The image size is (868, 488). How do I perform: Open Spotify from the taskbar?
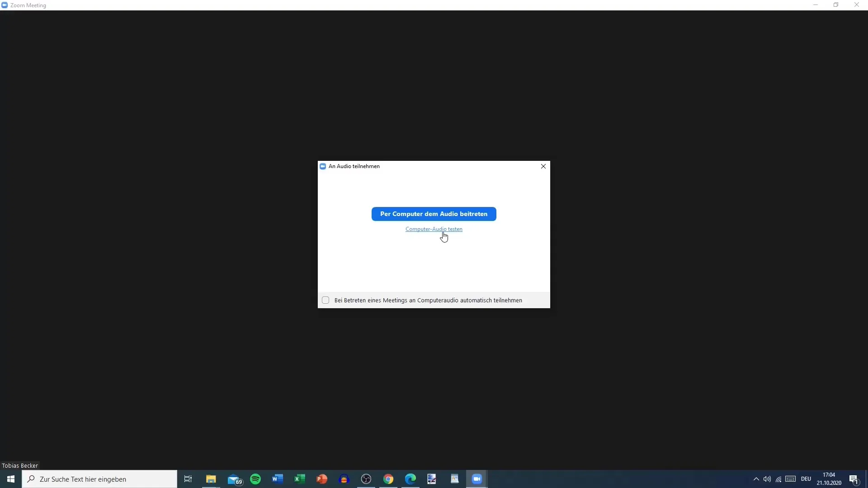255,479
